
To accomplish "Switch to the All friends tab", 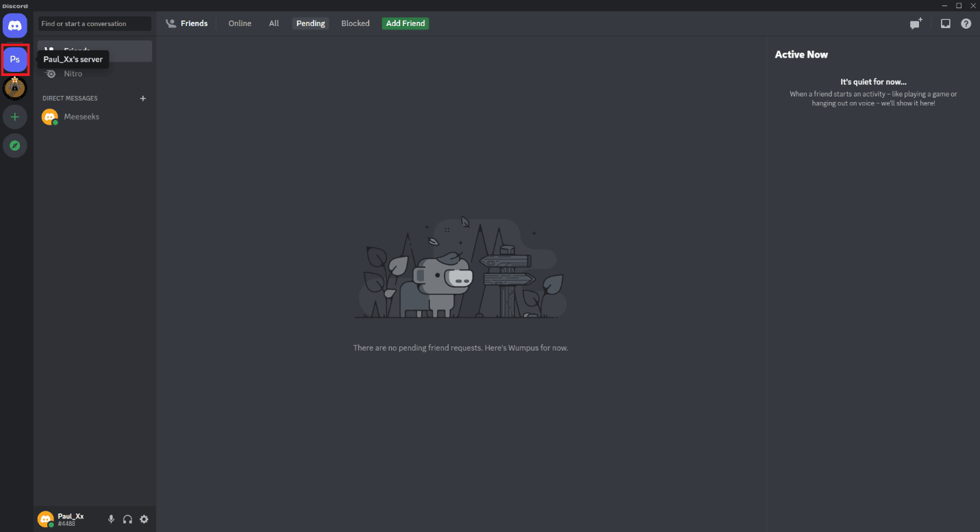I will point(274,23).
